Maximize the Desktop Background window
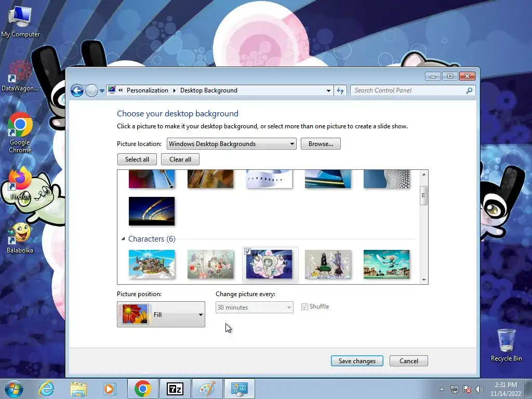The width and height of the screenshot is (532, 399). click(450, 76)
